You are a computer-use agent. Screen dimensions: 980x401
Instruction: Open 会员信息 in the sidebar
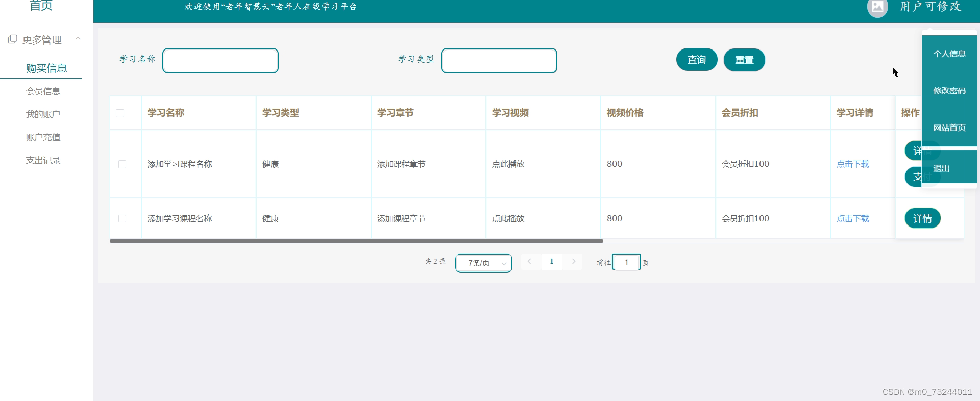43,91
